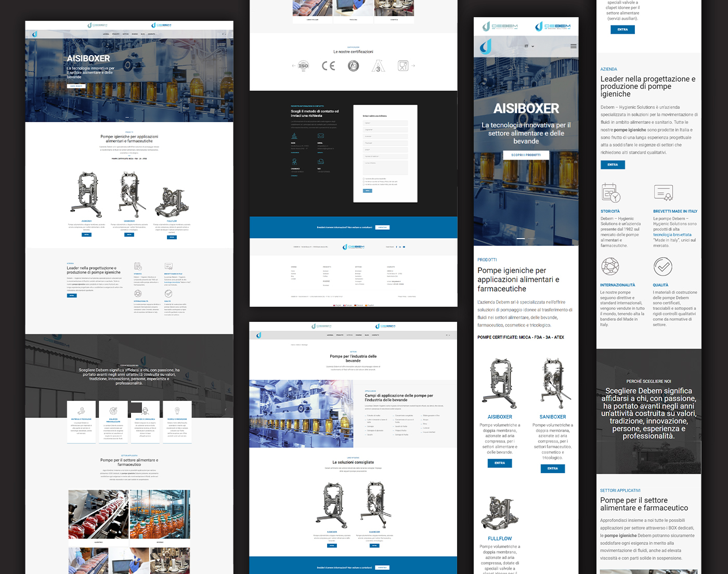Image resolution: width=728 pixels, height=574 pixels.
Task: Click ENTRA under SANIBOXER on beverage page
Action: coord(374,545)
